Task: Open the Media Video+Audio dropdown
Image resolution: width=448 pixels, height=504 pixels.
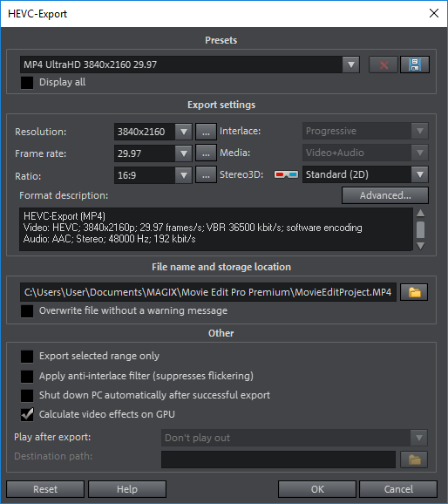Action: point(365,153)
